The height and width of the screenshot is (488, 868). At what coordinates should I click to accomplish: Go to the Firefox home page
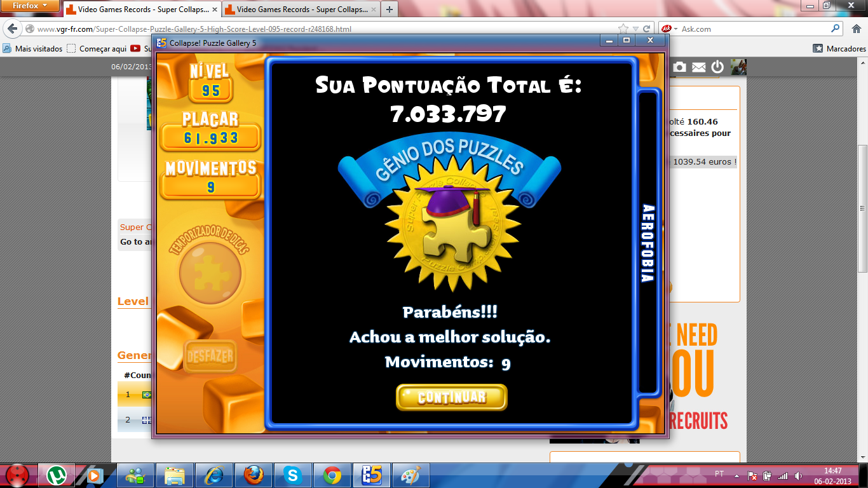pyautogui.click(x=855, y=29)
